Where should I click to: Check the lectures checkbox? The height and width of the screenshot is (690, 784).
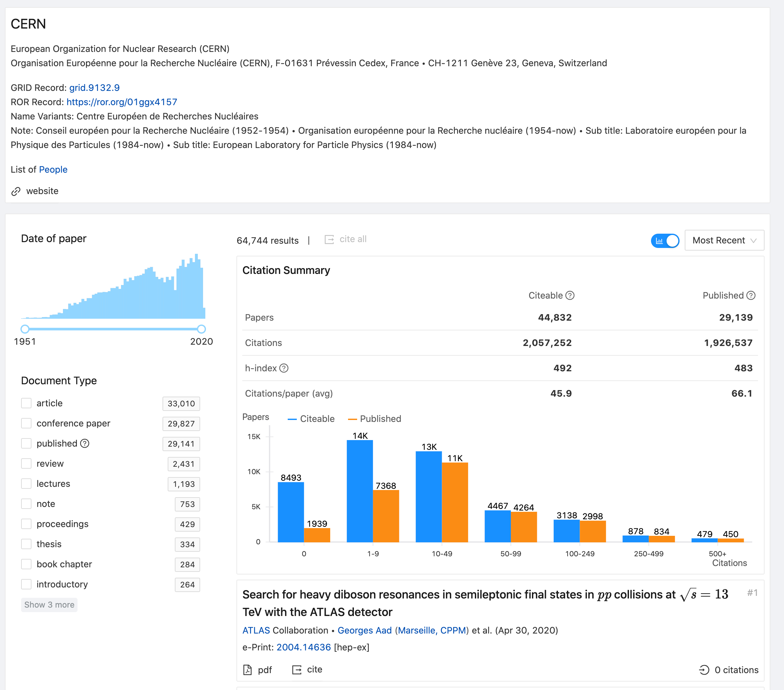point(26,484)
